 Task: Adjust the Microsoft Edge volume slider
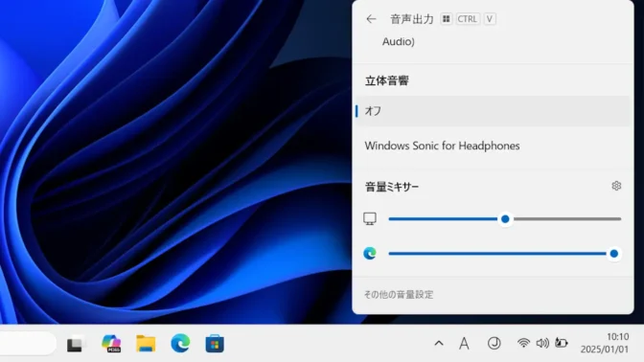(505, 254)
